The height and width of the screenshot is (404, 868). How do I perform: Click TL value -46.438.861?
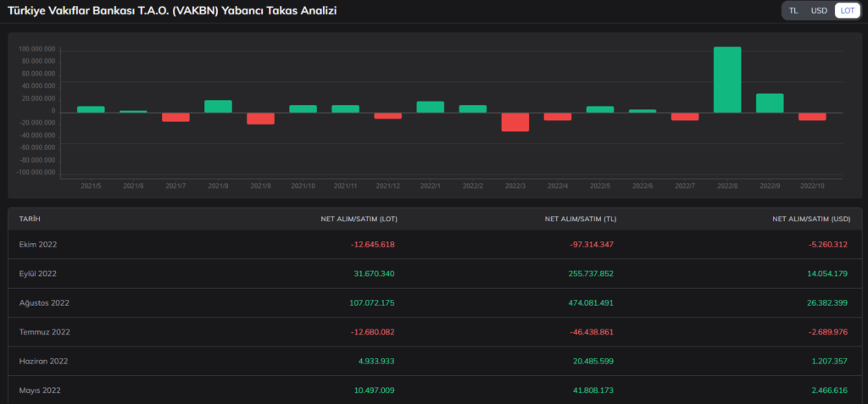click(x=592, y=332)
